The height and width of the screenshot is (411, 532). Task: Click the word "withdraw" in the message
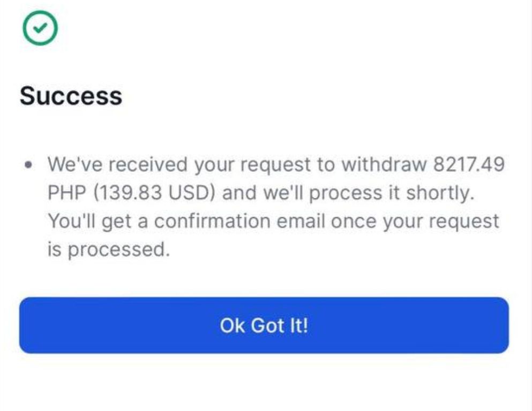[384, 164]
